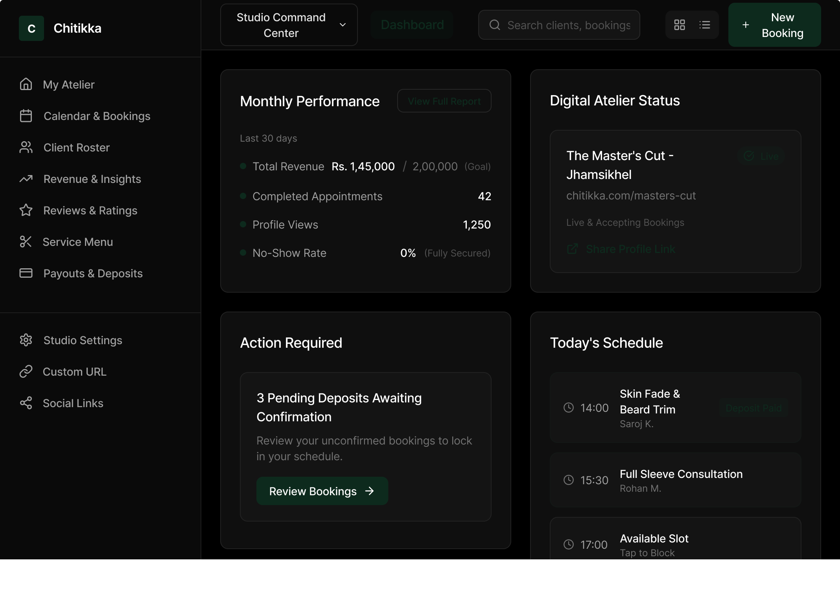Image resolution: width=840 pixels, height=616 pixels.
Task: Click the link icon for Custom URL
Action: click(x=26, y=371)
